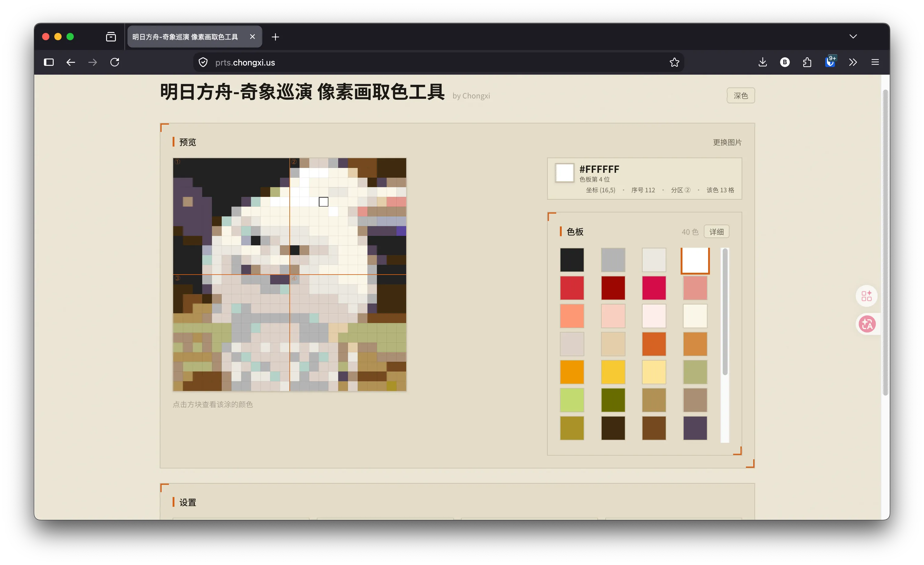Click the 分区 ② label
The height and width of the screenshot is (565, 924).
(x=680, y=190)
